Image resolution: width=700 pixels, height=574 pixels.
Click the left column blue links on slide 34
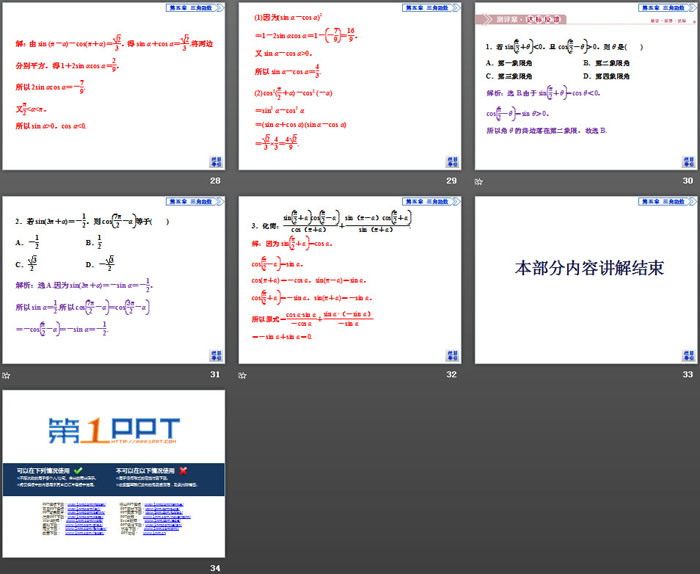[85, 522]
